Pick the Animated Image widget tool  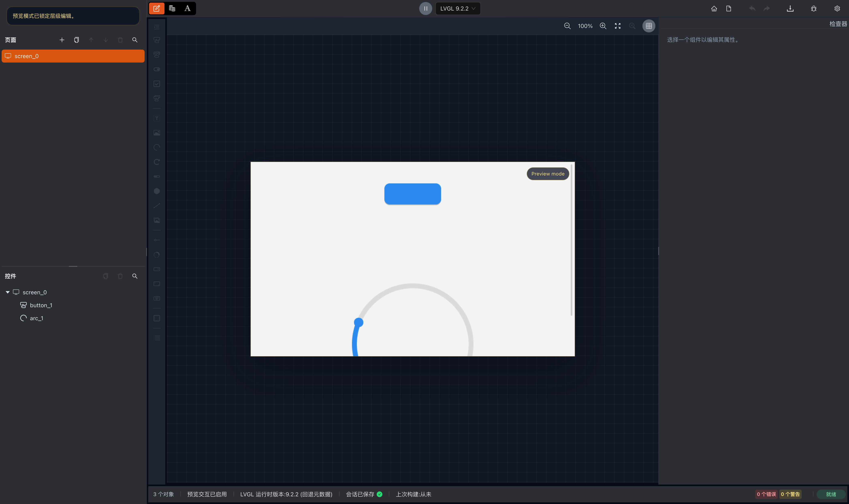pos(157,220)
